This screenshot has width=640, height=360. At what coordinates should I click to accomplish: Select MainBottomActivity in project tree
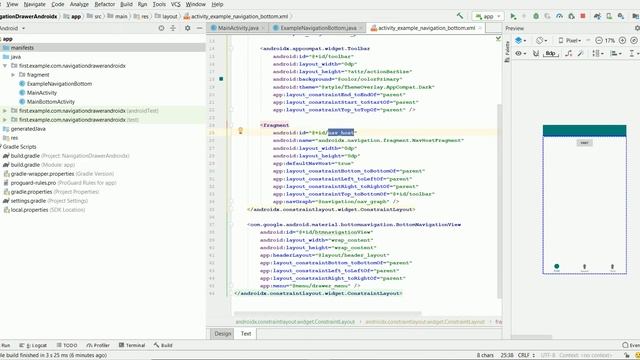(x=51, y=102)
